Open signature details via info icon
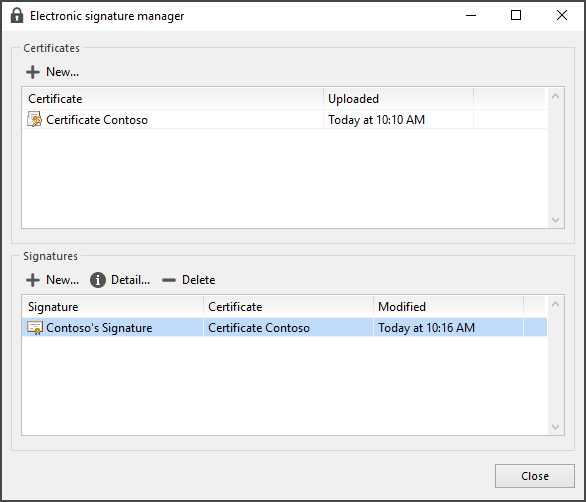The width and height of the screenshot is (586, 502). click(98, 280)
